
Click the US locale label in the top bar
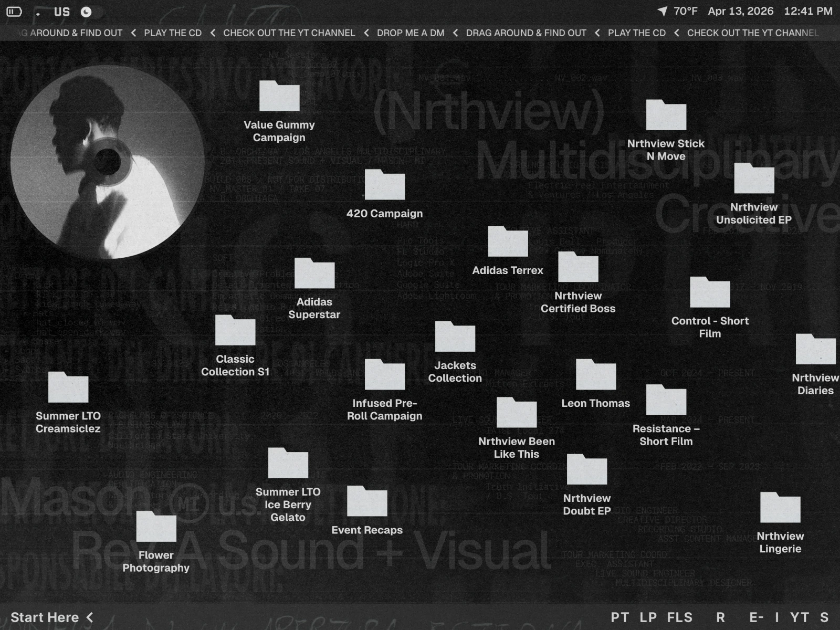[62, 12]
